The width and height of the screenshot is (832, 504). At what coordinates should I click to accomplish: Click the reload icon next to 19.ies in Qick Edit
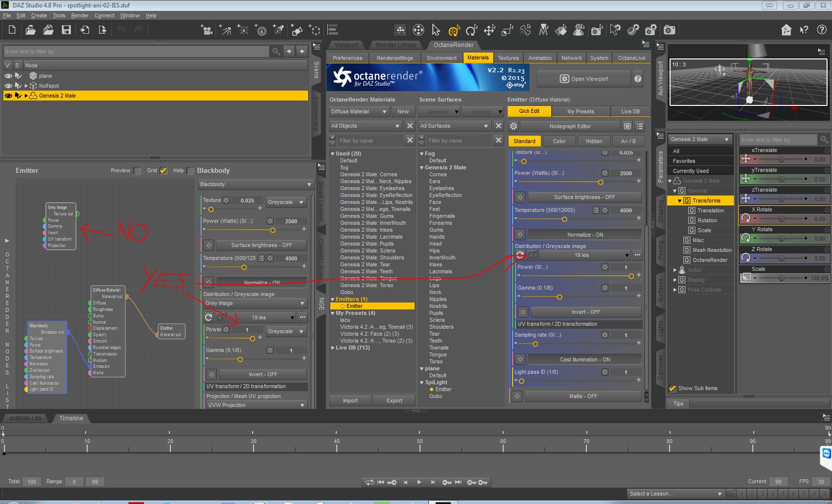point(520,255)
